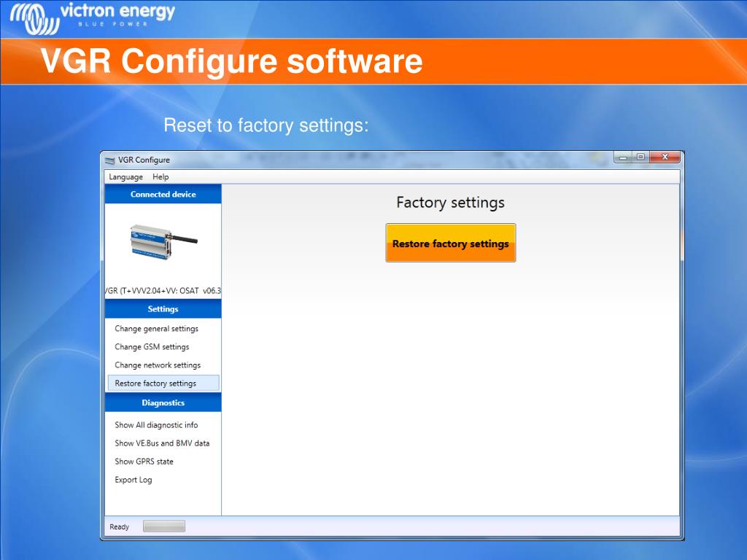
Task: Click the connected VGR device picture
Action: click(x=163, y=242)
